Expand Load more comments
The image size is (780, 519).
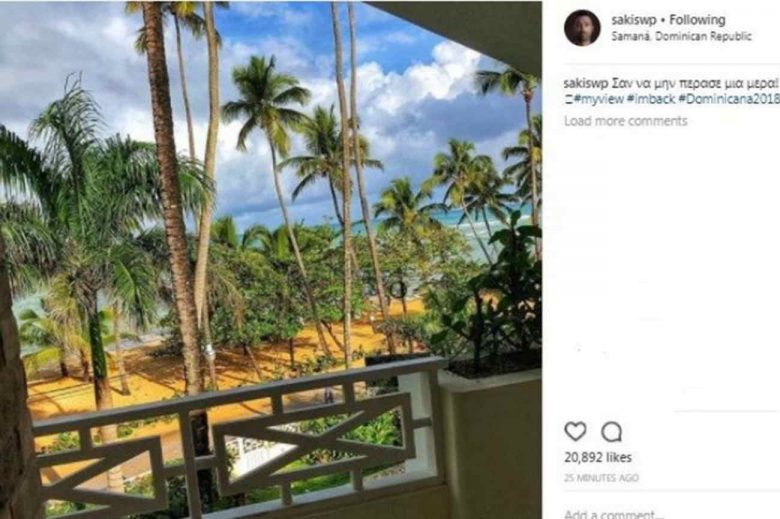(625, 121)
